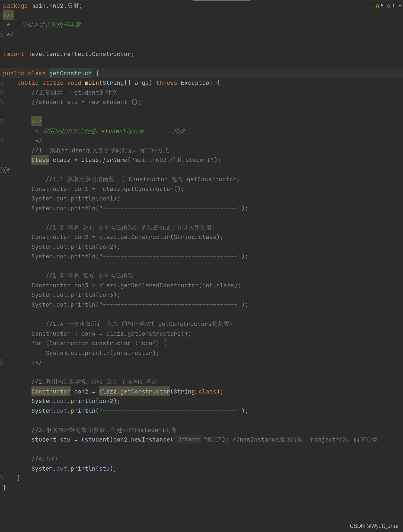Click 'Constructor[]' in the con4 declaration
Viewport: 403px width, 532px height.
coord(55,334)
